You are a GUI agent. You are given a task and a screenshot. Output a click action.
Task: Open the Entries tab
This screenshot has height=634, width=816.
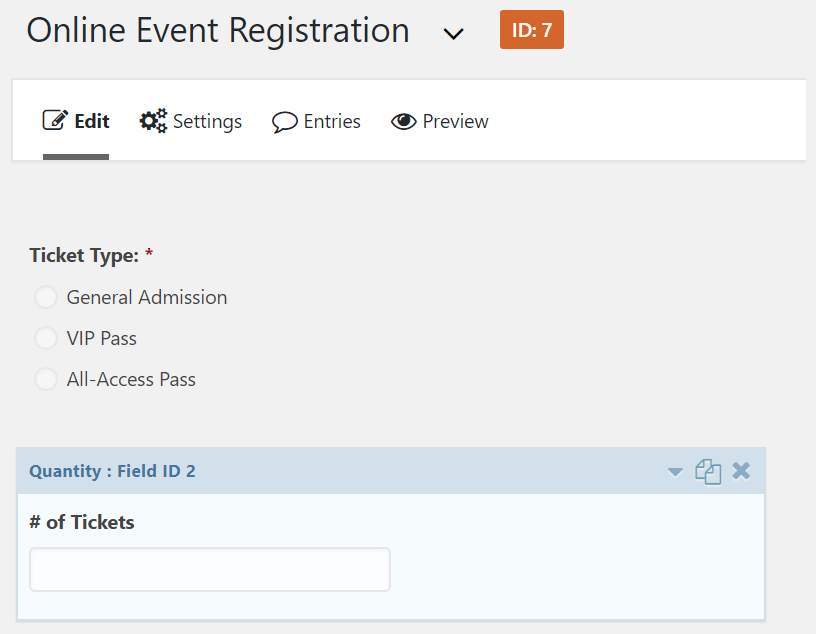click(x=316, y=122)
